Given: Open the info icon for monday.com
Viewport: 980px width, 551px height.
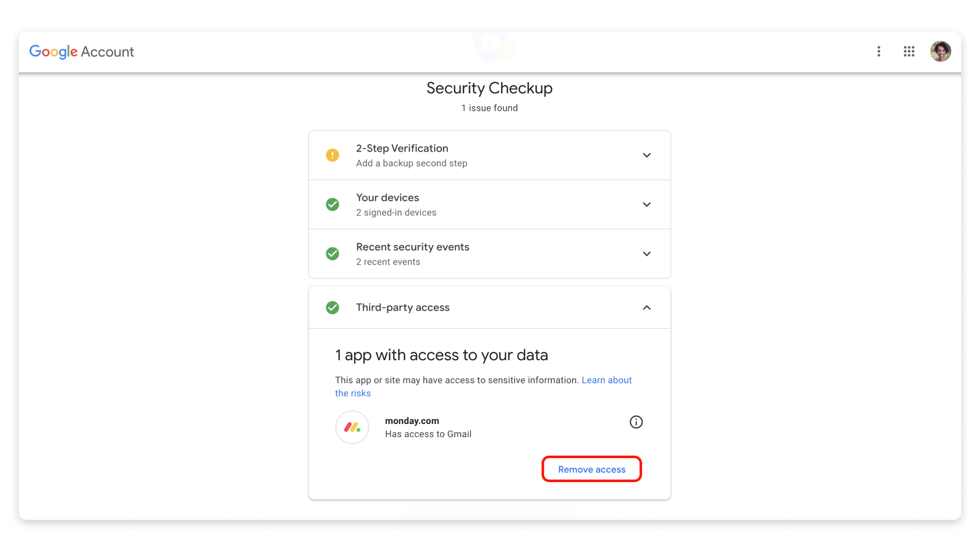Looking at the screenshot, I should click(x=636, y=422).
